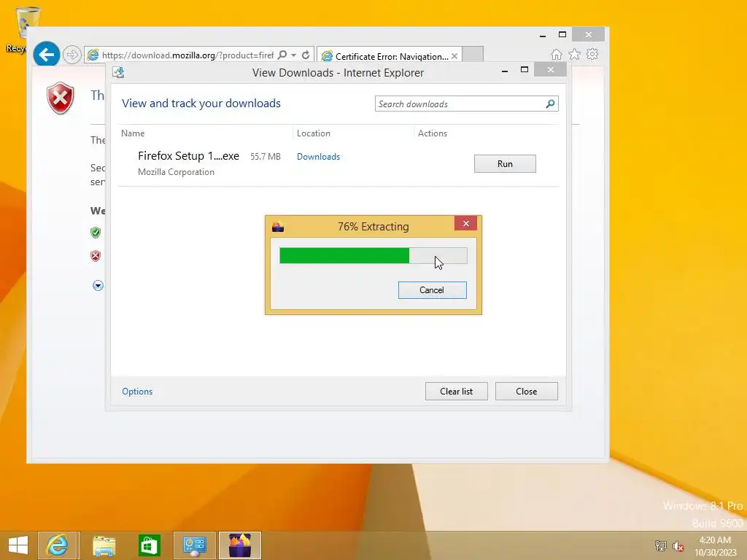Click the Home icon in Internet Explorer
The image size is (747, 560).
coord(556,54)
